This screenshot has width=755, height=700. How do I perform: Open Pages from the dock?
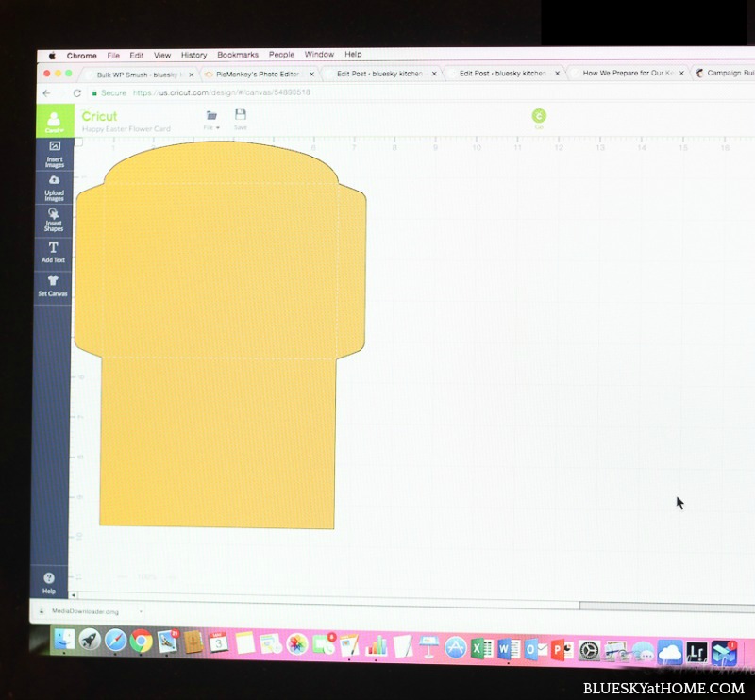click(349, 645)
